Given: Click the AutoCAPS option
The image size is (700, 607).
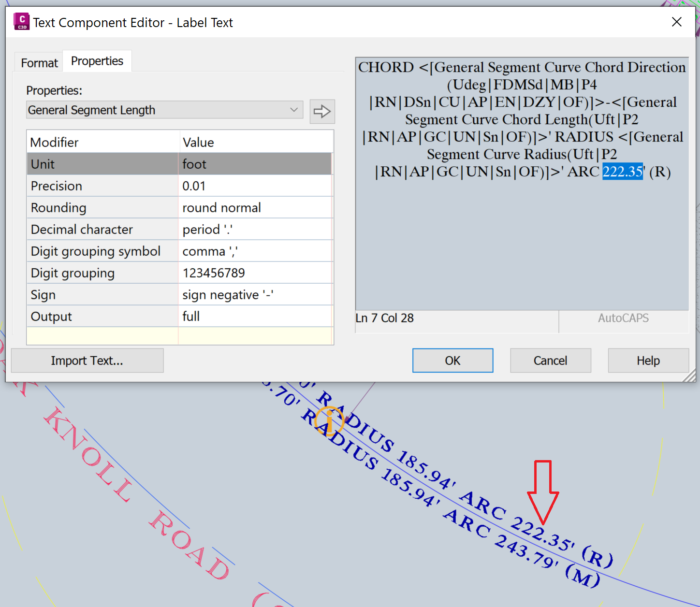Looking at the screenshot, I should click(623, 318).
